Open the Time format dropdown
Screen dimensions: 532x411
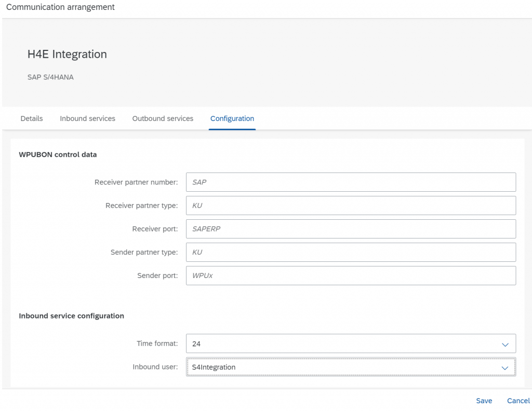351,343
